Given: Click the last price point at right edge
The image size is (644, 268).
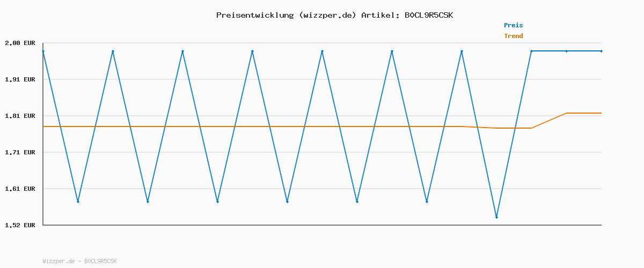Looking at the screenshot, I should click(601, 51).
